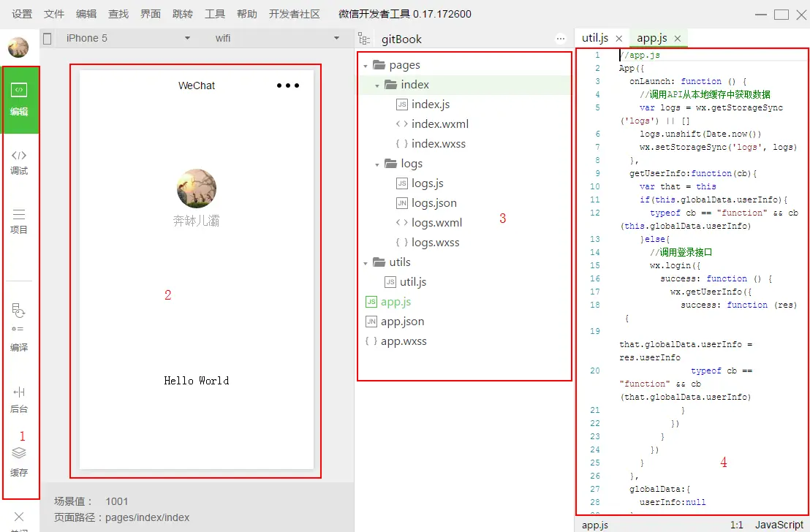This screenshot has height=532, width=810.
Task: Click the device rotate icon beside iPhone 5
Action: tap(48, 39)
